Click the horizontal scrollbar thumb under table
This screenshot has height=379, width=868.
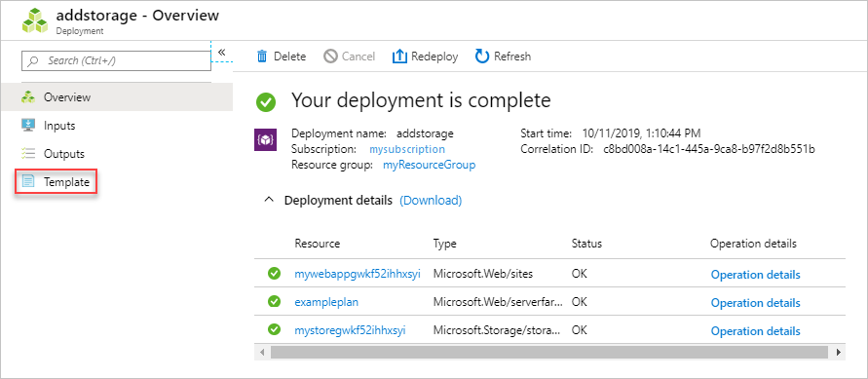click(548, 352)
